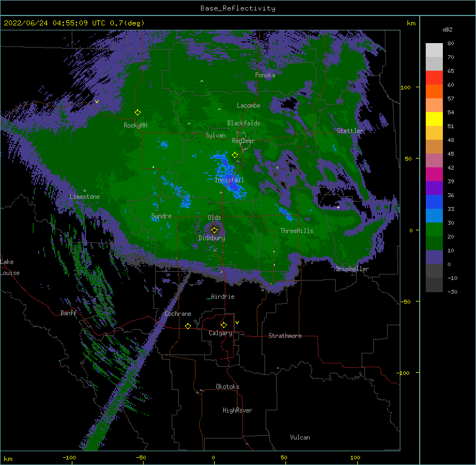This screenshot has width=476, height=465.
Task: Click the Drumheller label
Action: (352, 269)
